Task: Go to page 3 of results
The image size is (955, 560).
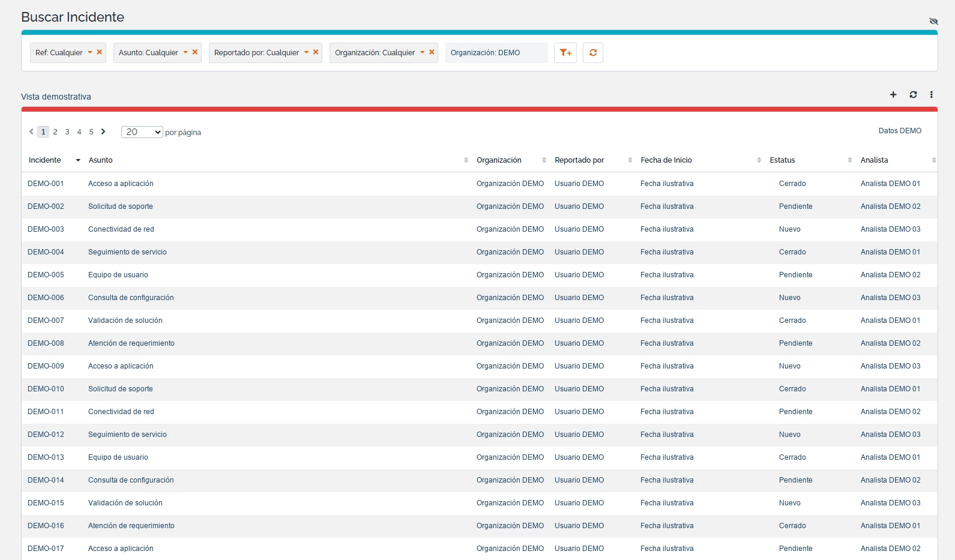Action: [67, 132]
